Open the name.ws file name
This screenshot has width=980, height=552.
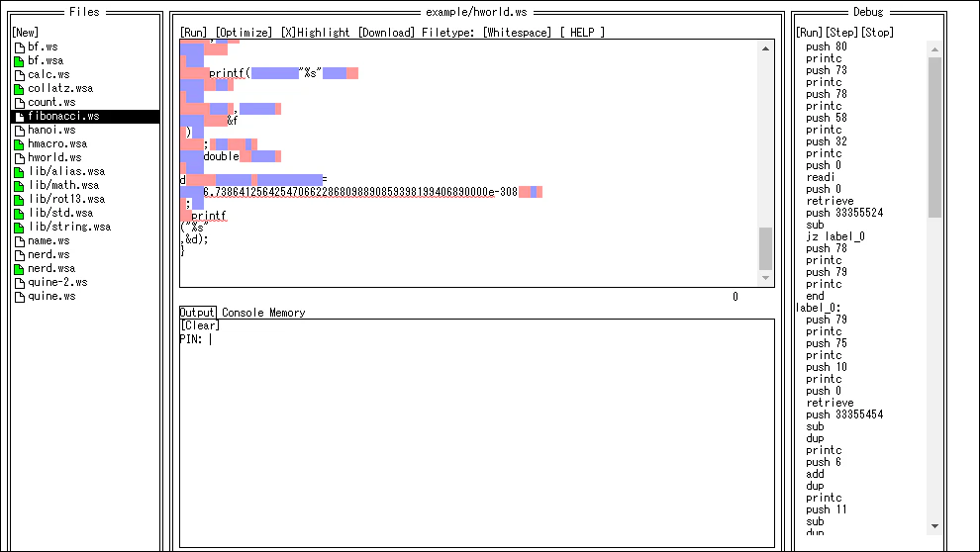[x=49, y=241]
